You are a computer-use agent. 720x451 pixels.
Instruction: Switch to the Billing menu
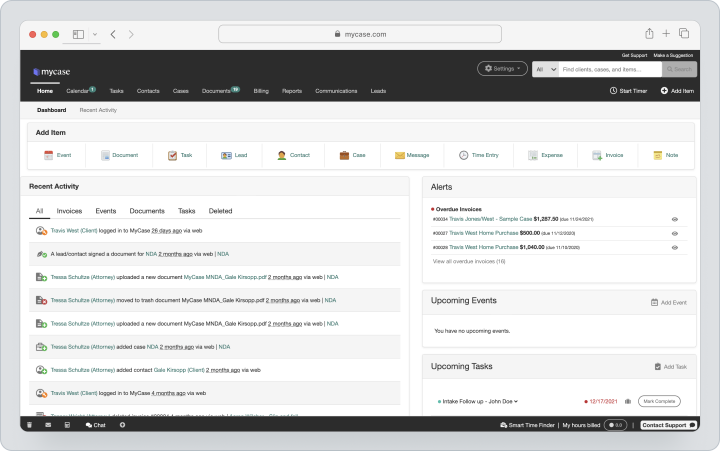pyautogui.click(x=261, y=91)
